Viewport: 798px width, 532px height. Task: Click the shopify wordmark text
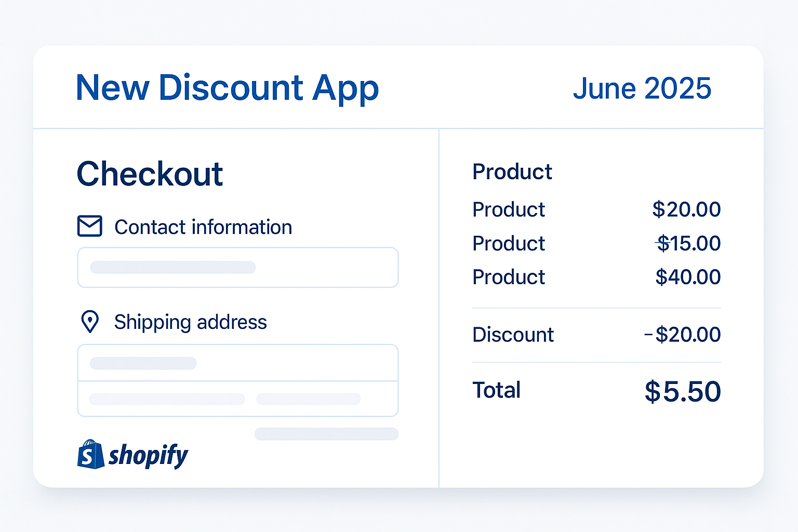tap(149, 456)
